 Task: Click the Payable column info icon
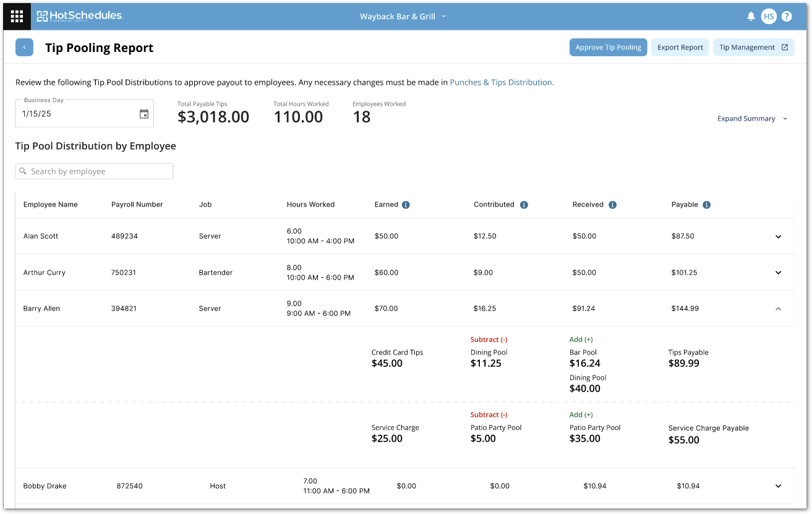[x=706, y=205]
